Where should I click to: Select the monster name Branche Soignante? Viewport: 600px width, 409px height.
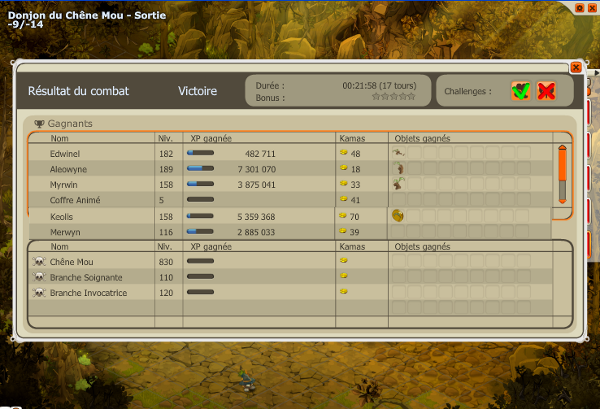coord(86,277)
